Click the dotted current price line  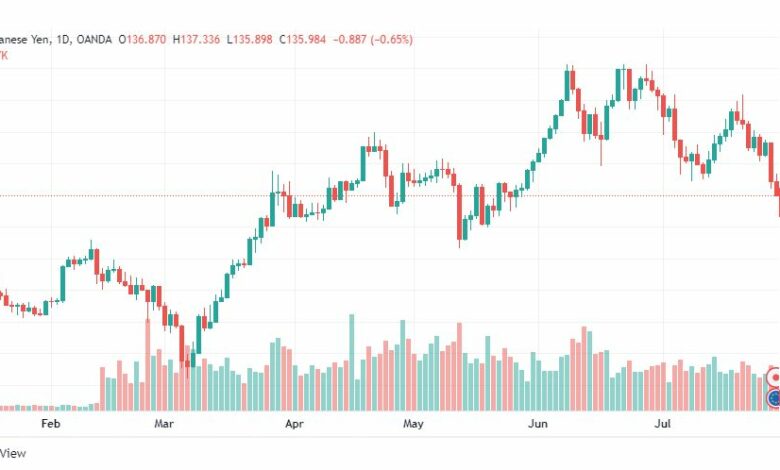(390, 195)
